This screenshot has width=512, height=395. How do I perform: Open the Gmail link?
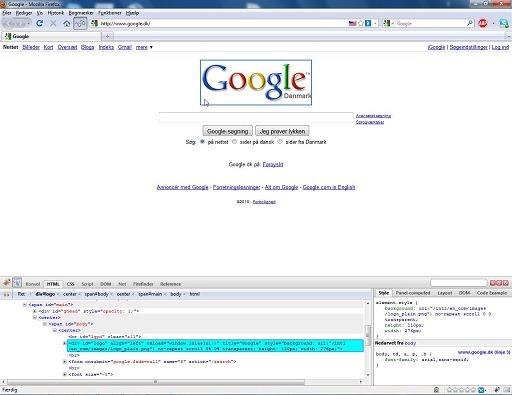click(125, 47)
